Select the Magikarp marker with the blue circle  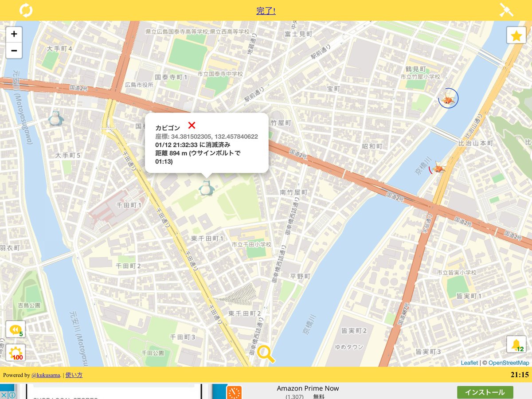click(448, 98)
